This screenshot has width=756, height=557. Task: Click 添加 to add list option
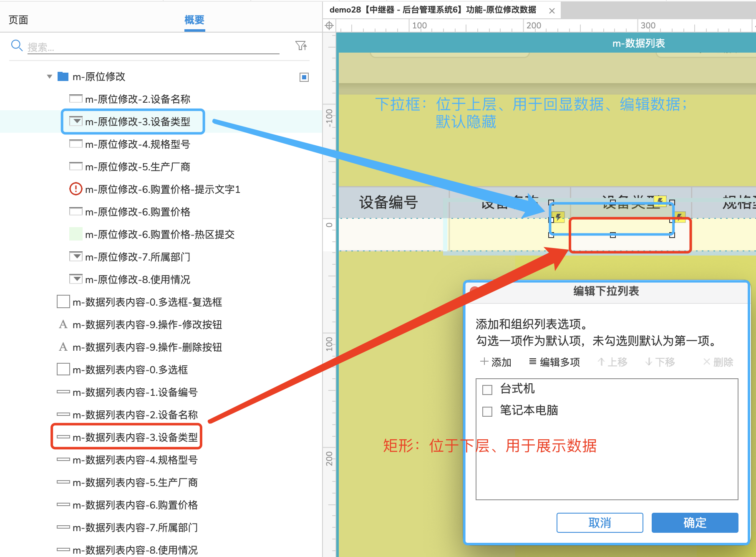496,362
